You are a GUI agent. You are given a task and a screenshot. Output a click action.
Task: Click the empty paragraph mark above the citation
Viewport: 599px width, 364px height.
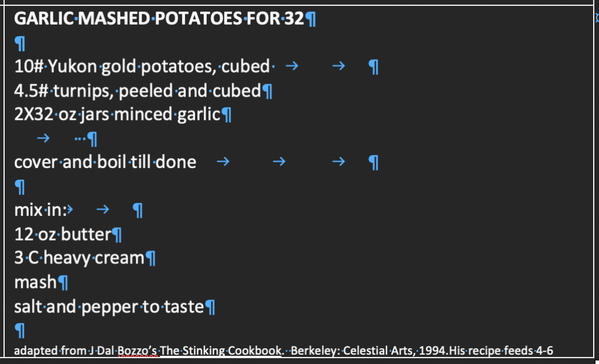tap(19, 331)
